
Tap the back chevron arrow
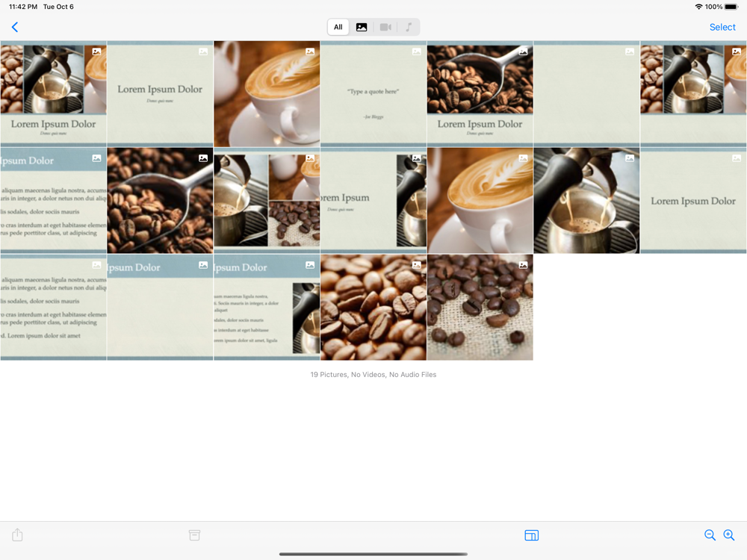click(15, 27)
